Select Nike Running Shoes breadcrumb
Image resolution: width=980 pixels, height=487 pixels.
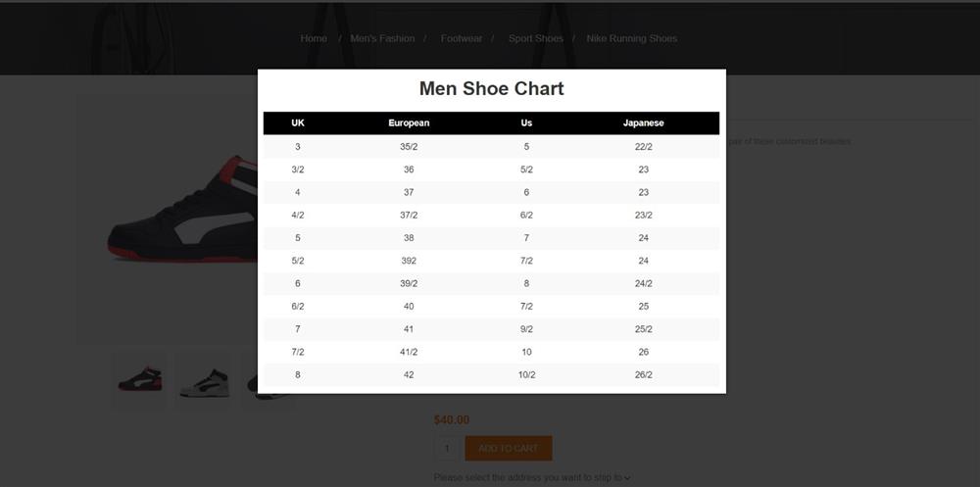[x=631, y=39]
